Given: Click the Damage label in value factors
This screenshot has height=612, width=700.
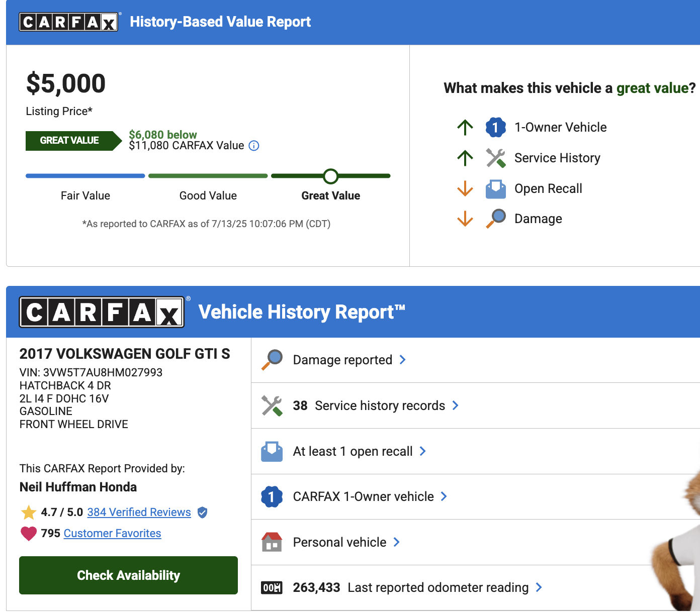Looking at the screenshot, I should click(538, 219).
